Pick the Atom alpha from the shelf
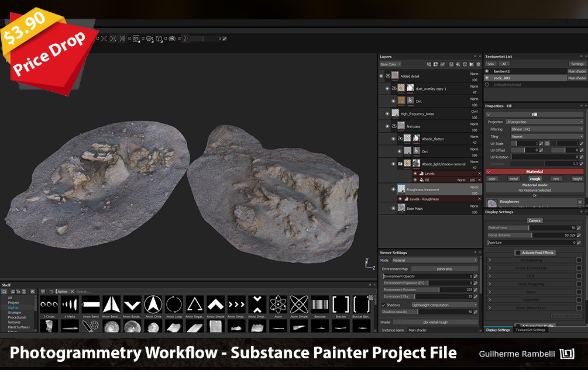 278,305
